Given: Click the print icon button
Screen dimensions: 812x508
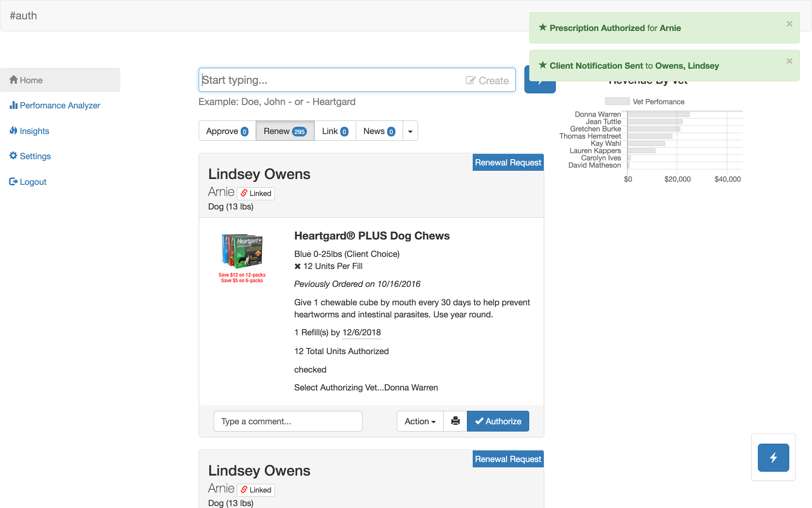Looking at the screenshot, I should (455, 421).
